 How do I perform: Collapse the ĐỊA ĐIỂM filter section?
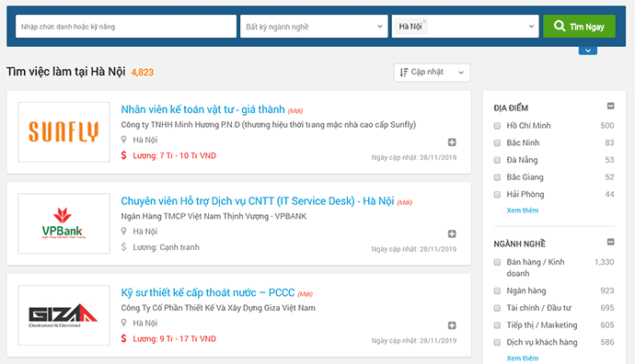pyautogui.click(x=611, y=106)
